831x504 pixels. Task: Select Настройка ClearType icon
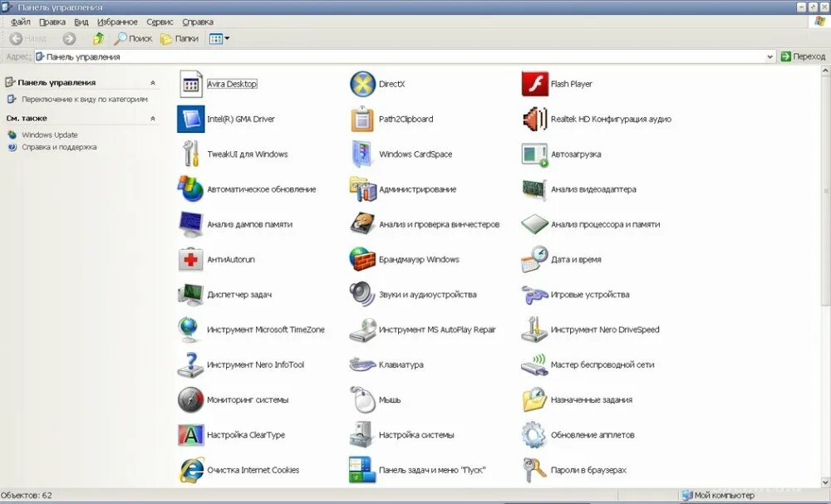click(191, 434)
